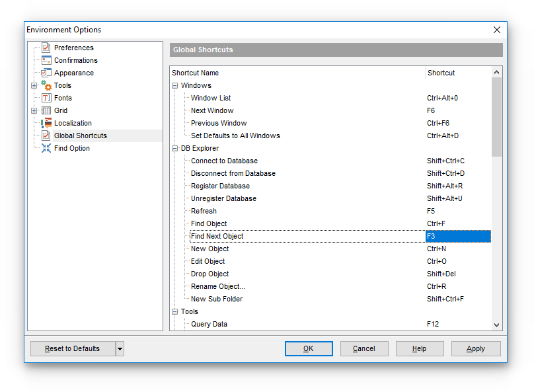534x392 pixels.
Task: Click the Preferences icon in the tree
Action: point(46,48)
